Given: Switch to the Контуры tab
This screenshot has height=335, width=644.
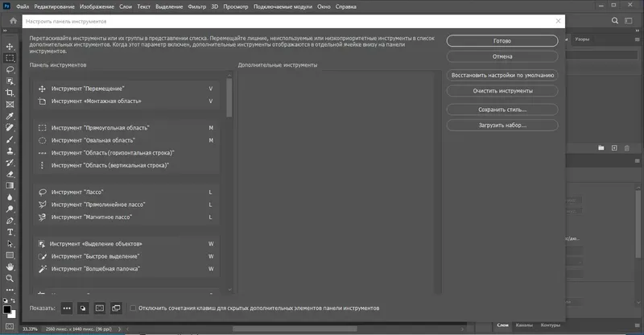Looking at the screenshot, I should pyautogui.click(x=551, y=325).
